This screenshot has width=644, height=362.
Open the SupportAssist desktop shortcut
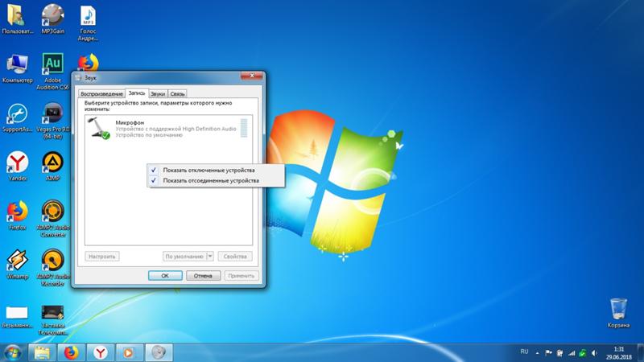click(x=17, y=117)
